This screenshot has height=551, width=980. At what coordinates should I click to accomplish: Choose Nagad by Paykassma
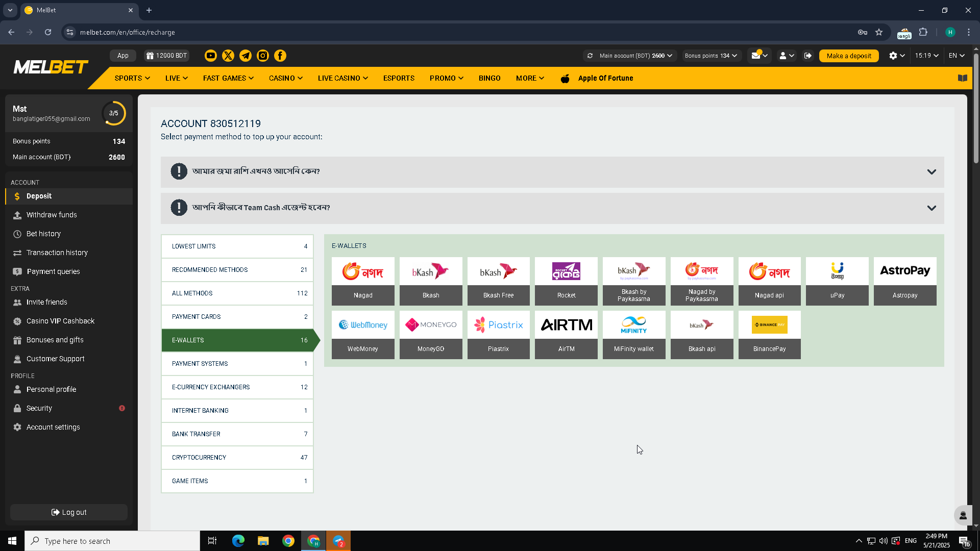coord(702,281)
